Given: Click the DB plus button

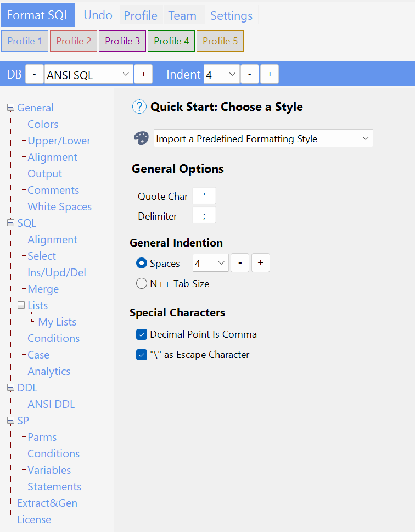Looking at the screenshot, I should 143,74.
